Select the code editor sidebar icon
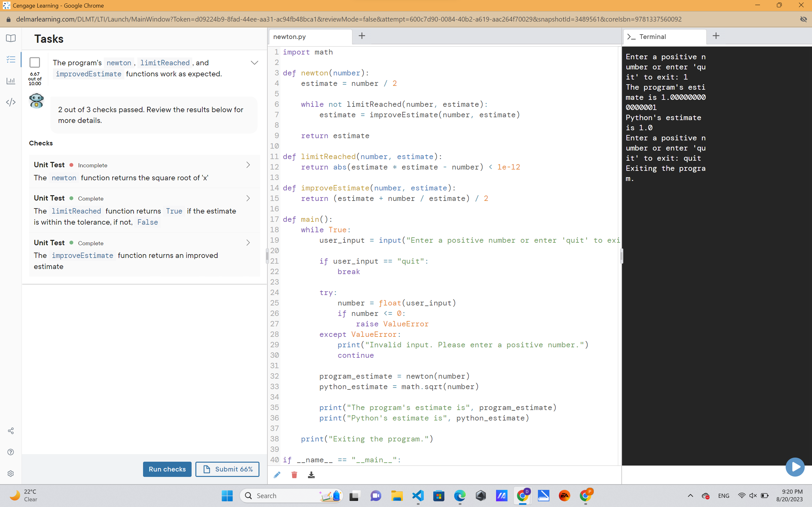The image size is (812, 507). [x=10, y=103]
